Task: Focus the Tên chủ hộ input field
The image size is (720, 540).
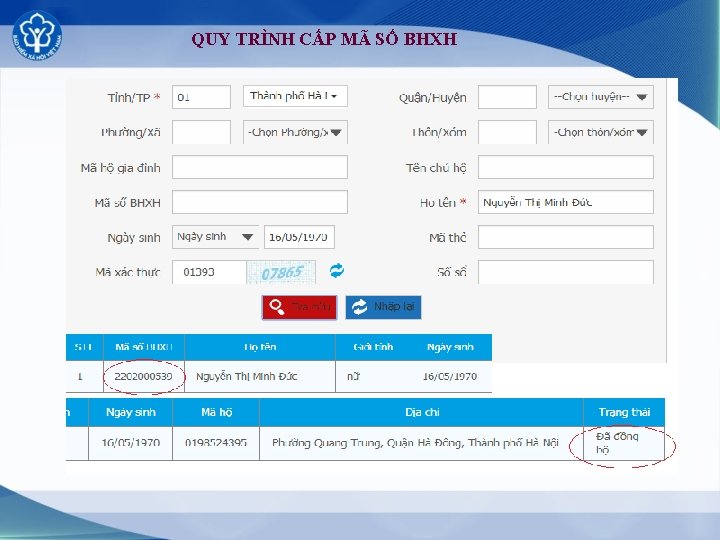Action: click(566, 167)
